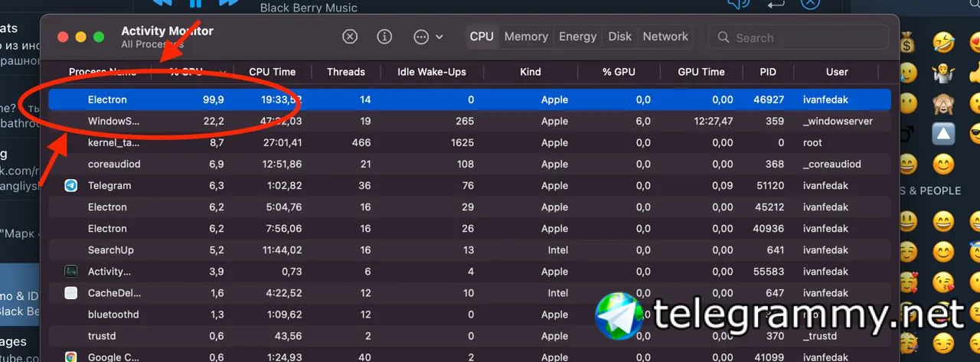Click the money bag emoji
This screenshot has height=362, width=980.
click(x=906, y=42)
